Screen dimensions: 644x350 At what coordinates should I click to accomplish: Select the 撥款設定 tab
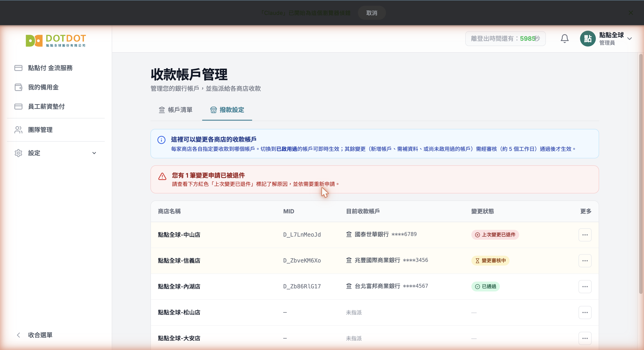[227, 110]
